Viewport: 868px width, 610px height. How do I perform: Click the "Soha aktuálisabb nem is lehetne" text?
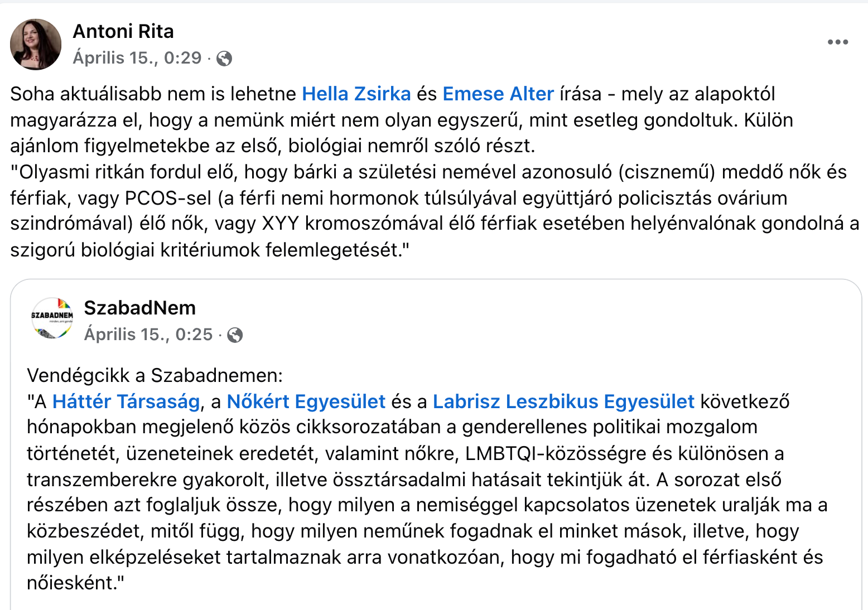click(153, 94)
